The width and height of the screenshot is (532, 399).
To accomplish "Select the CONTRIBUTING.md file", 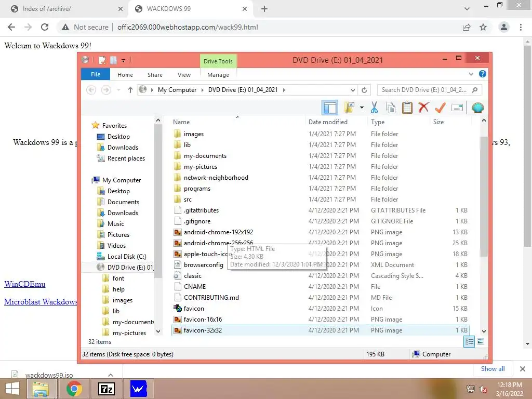I will pos(211,298).
